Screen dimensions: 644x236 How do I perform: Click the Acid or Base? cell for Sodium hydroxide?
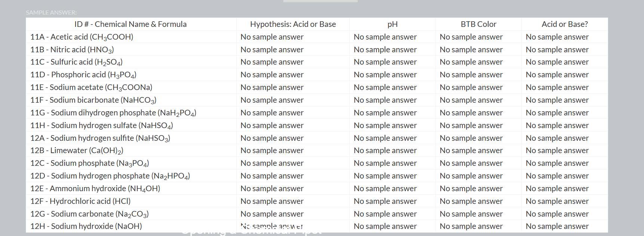point(557,226)
